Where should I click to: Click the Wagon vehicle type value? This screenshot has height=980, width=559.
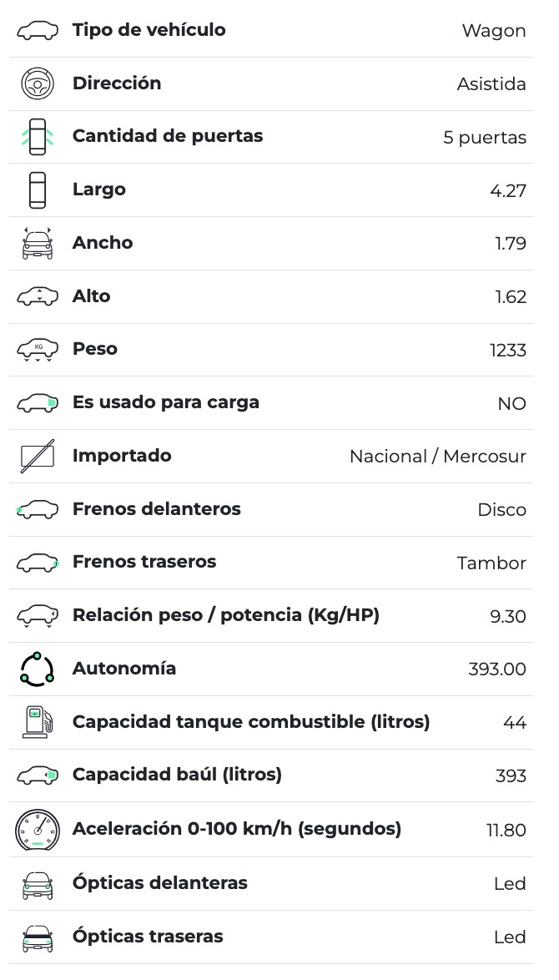point(494,31)
